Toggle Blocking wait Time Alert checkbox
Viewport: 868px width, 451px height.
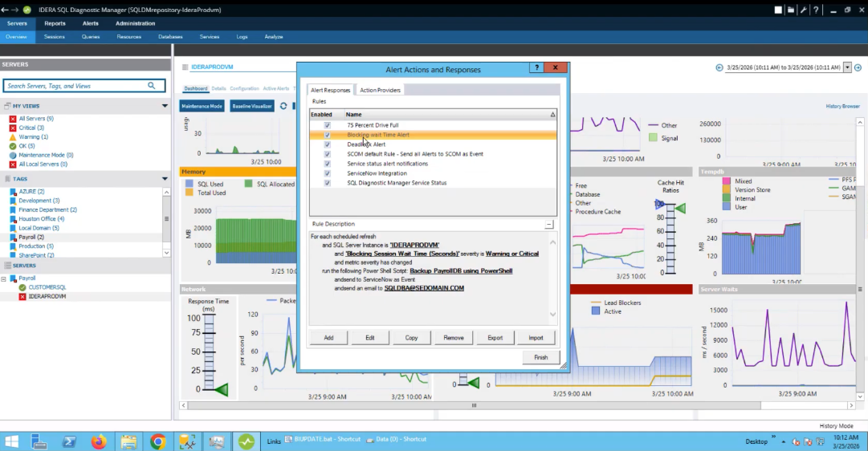click(x=327, y=135)
